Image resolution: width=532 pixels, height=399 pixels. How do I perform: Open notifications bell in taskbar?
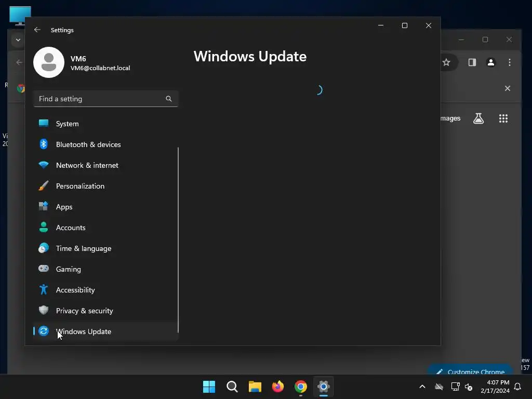[518, 387]
